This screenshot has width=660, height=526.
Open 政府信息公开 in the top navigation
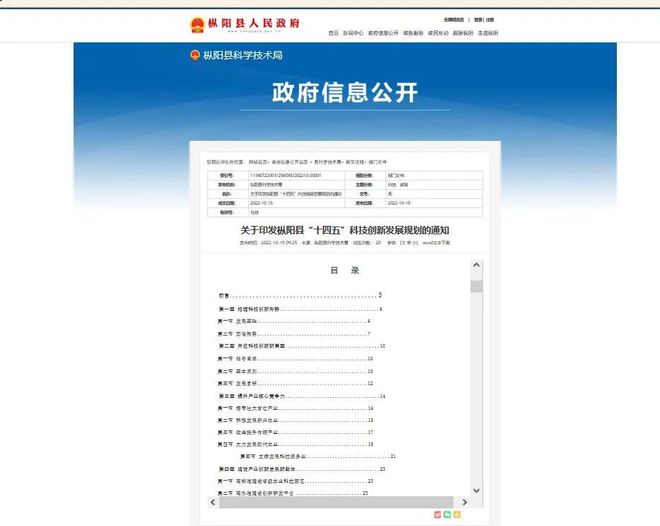pos(383,33)
